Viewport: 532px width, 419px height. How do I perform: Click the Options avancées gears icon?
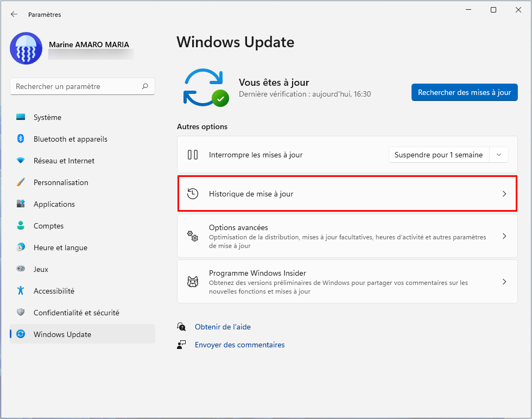pyautogui.click(x=193, y=236)
